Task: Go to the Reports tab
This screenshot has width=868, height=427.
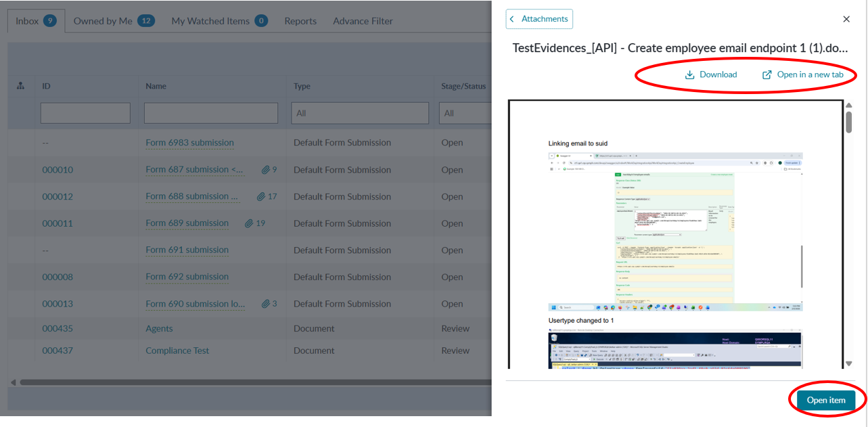Action: pos(300,21)
